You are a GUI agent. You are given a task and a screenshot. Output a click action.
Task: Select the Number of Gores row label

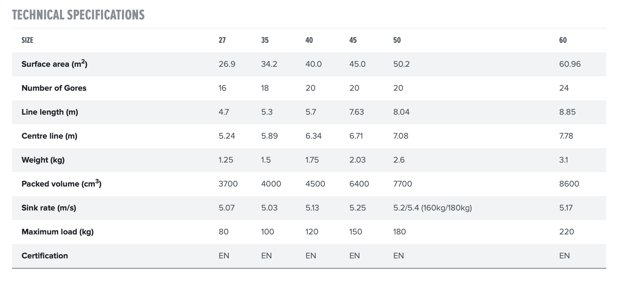[x=54, y=88]
